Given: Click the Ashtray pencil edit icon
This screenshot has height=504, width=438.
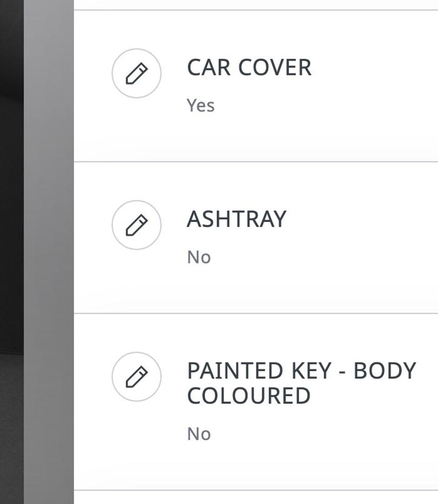Looking at the screenshot, I should (x=137, y=225).
